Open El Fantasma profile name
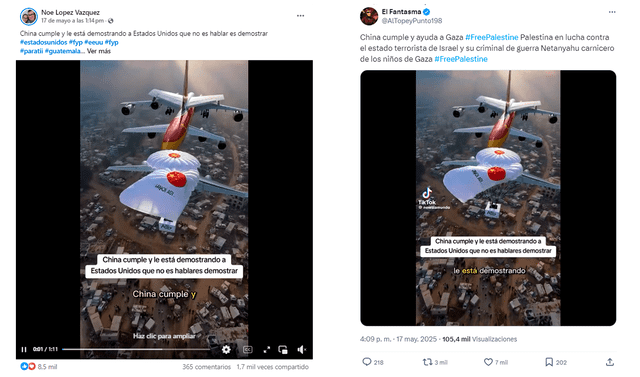The image size is (640, 377). [x=401, y=12]
